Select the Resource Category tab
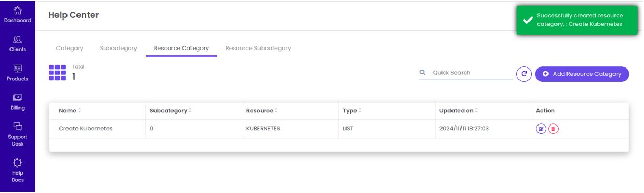The height and width of the screenshot is (193, 644). click(181, 48)
